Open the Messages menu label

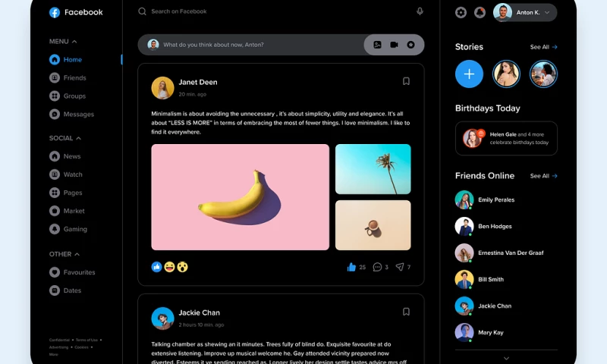click(x=79, y=114)
